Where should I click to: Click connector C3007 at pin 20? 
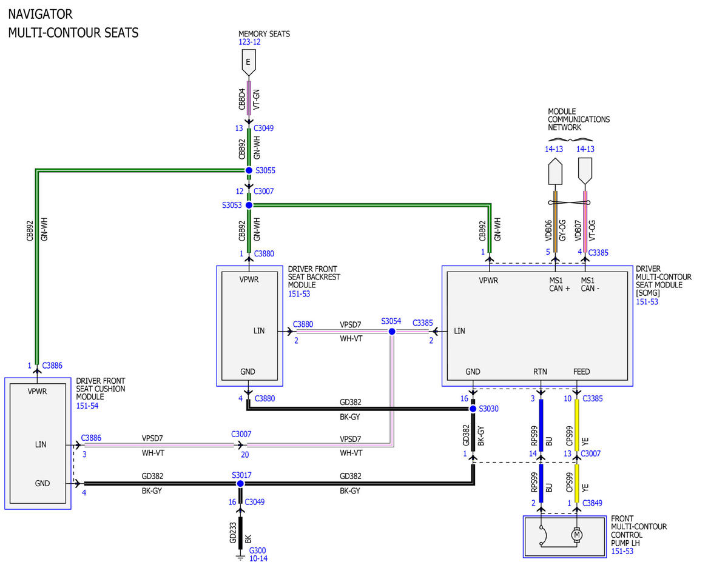241,434
